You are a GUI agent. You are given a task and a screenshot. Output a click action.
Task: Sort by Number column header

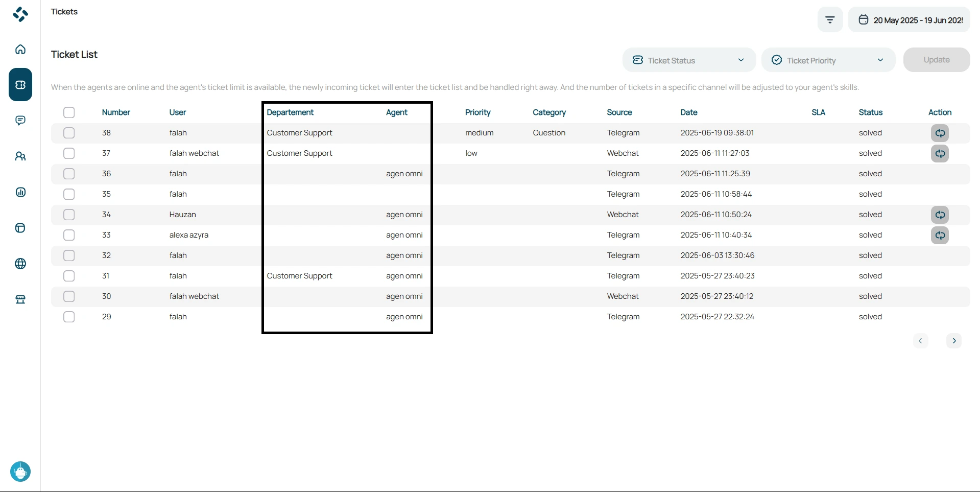pyautogui.click(x=116, y=112)
